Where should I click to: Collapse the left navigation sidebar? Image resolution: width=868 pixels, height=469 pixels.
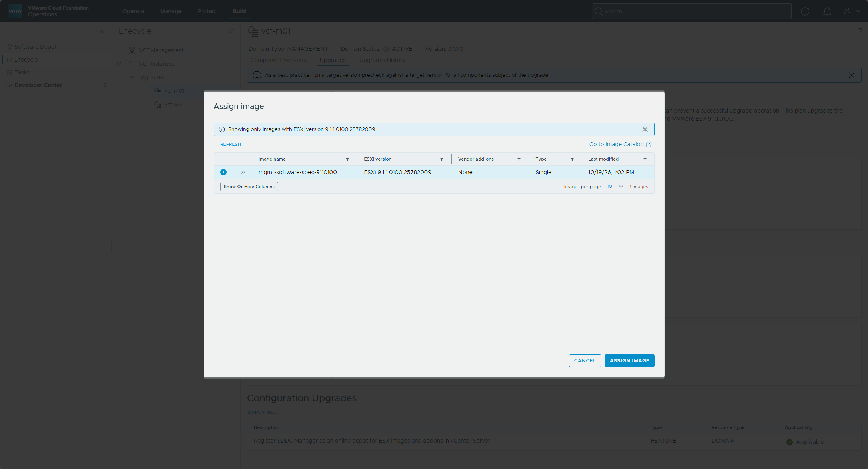tap(102, 31)
